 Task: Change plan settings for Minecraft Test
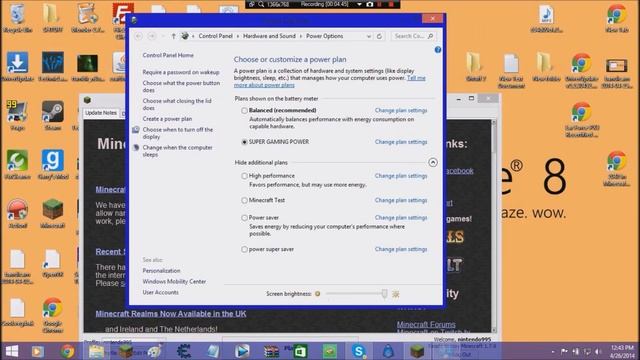click(401, 200)
